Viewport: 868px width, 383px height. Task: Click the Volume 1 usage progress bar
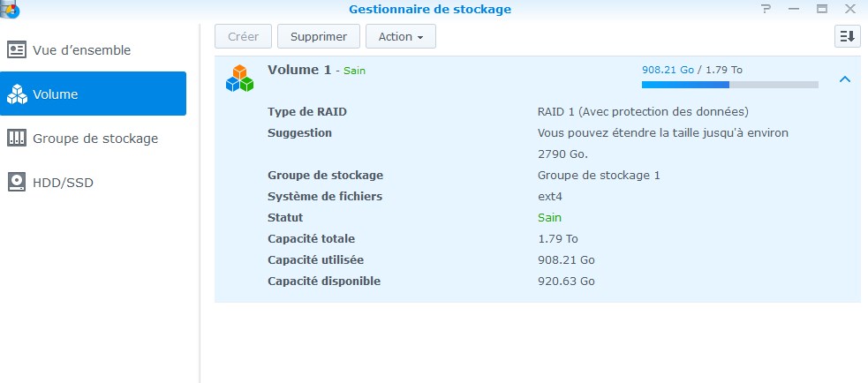729,85
